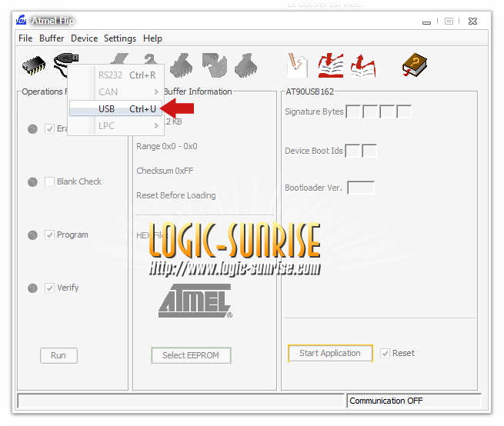This screenshot has width=504, height=426.
Task: Click the Load HEX File book icon
Action: tap(331, 65)
